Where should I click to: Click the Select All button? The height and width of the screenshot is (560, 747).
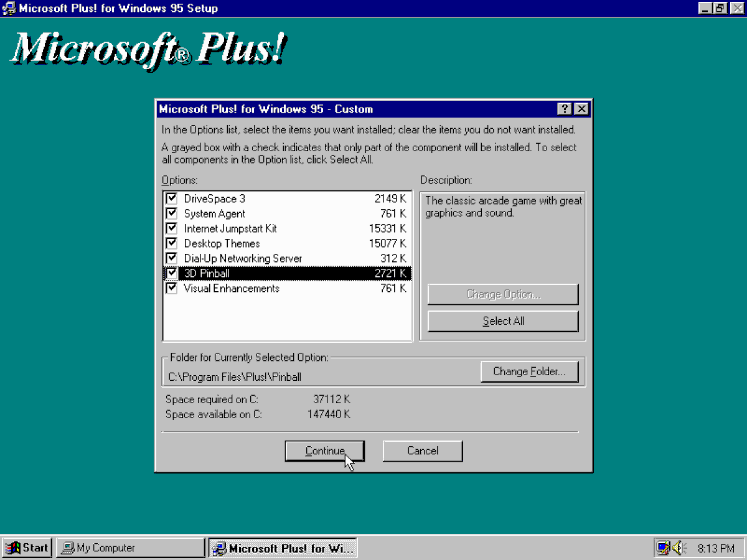(x=503, y=321)
